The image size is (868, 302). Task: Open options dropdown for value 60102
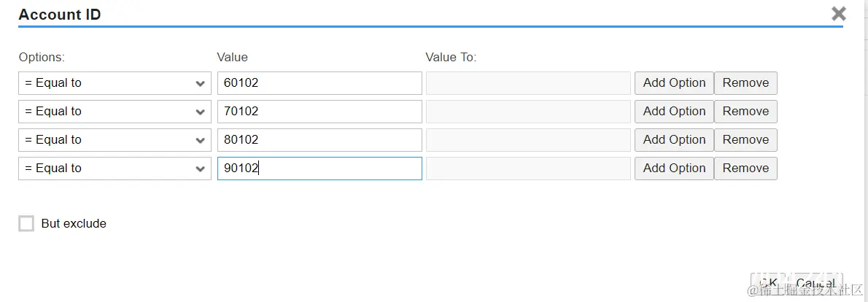tap(115, 83)
